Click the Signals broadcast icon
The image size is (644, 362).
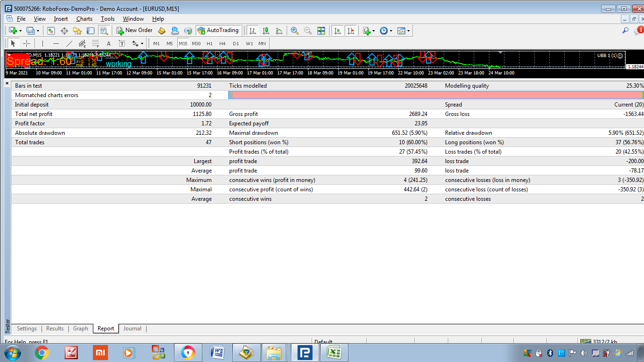[x=188, y=31]
